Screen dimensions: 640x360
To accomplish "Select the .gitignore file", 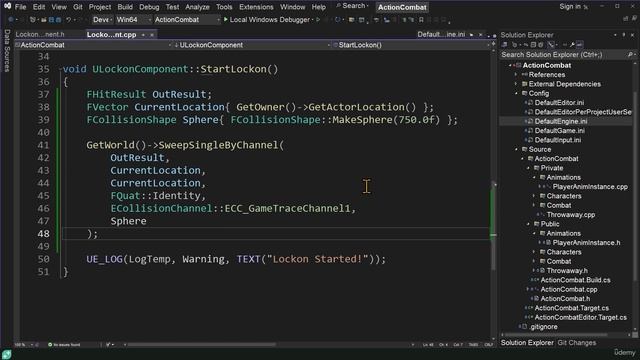I will pyautogui.click(x=543, y=327).
